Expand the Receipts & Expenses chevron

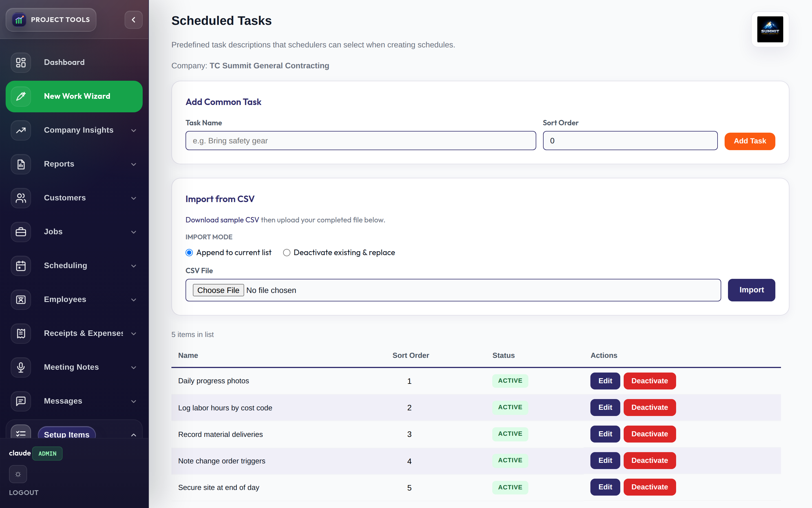point(134,334)
